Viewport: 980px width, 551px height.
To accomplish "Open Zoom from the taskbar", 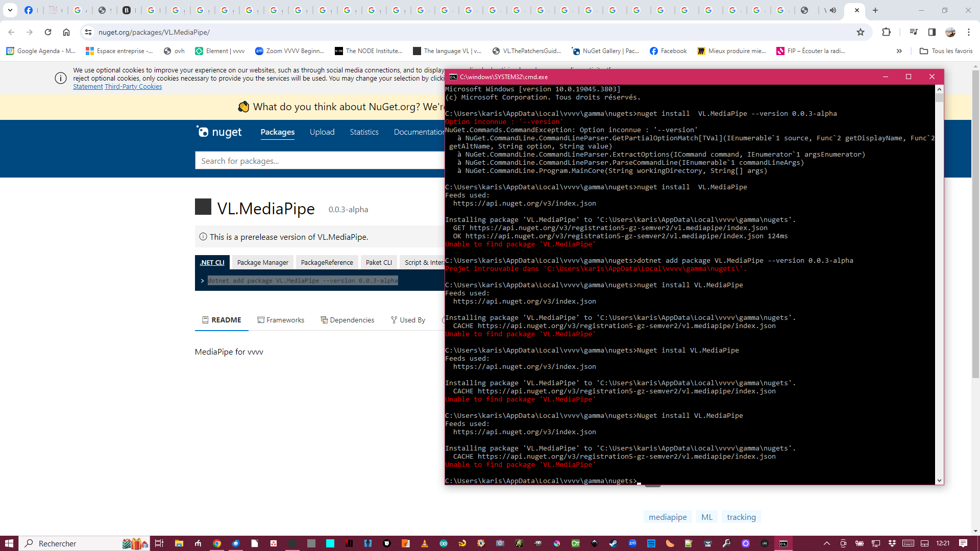I will pos(632,543).
